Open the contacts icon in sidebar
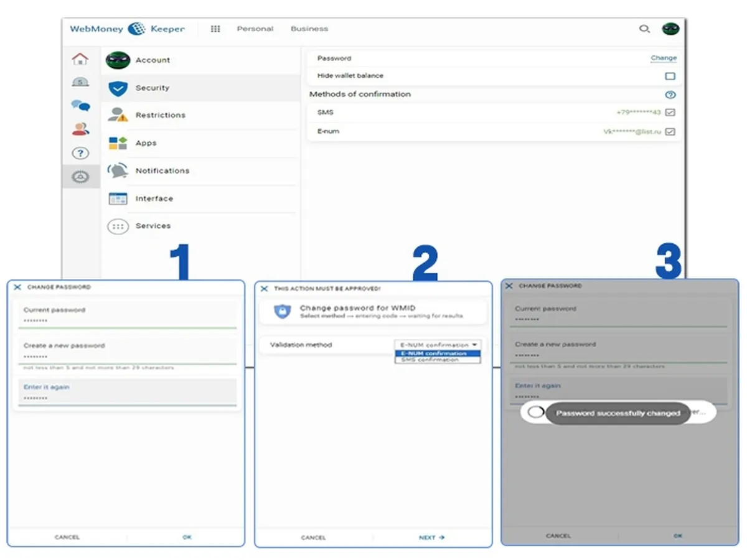Image resolution: width=747 pixels, height=560 pixels. click(80, 129)
